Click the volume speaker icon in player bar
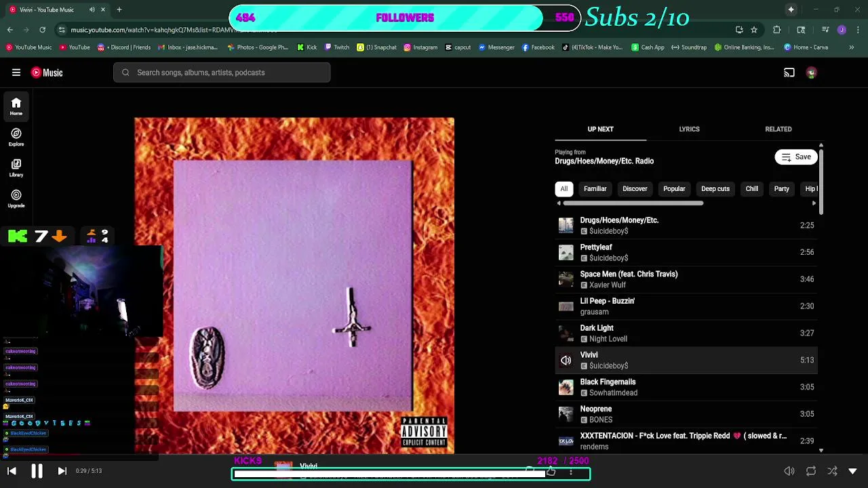Screen dimensions: 868x488 click(789, 471)
